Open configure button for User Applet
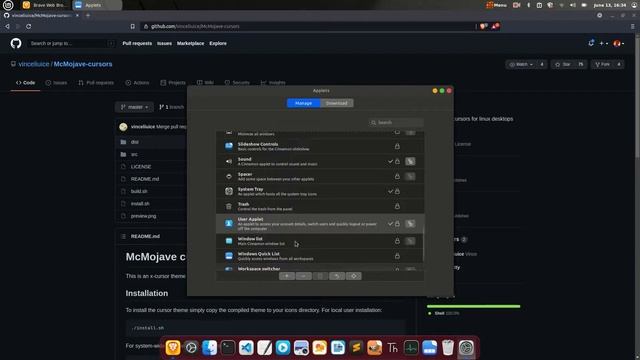The image size is (640, 360). pyautogui.click(x=410, y=224)
